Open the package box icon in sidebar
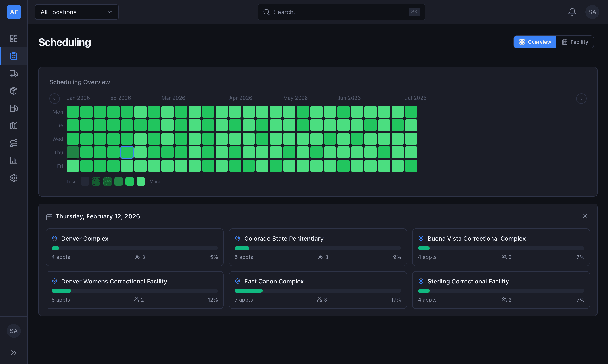This screenshot has height=364, width=608. (x=14, y=91)
